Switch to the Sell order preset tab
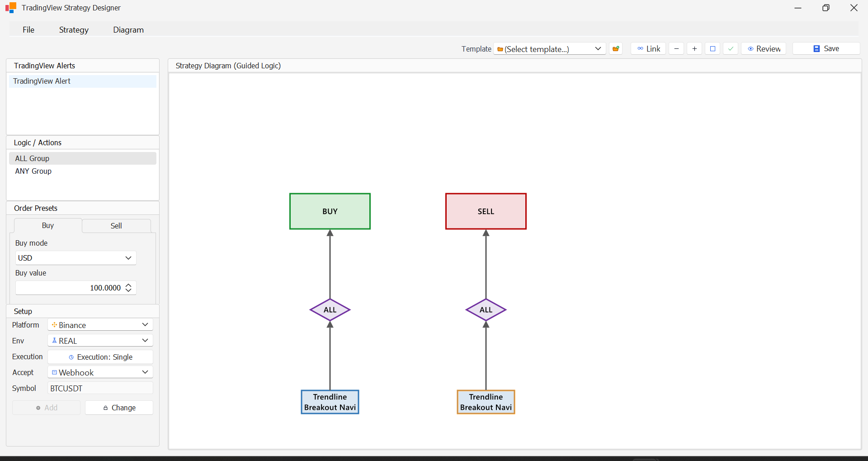Screen dimensions: 868x461 [116, 226]
